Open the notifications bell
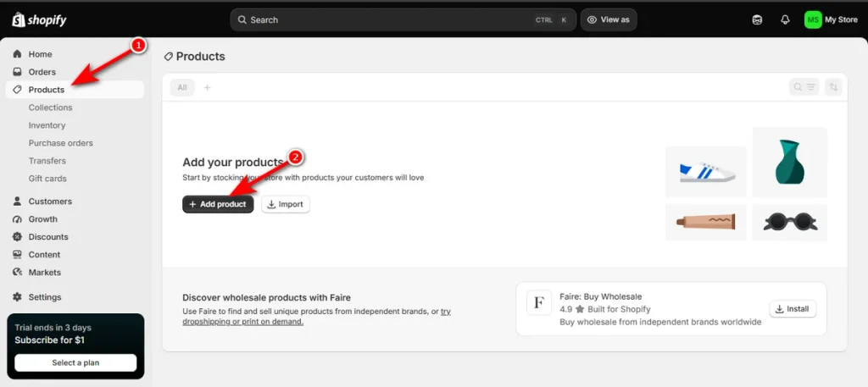 point(785,20)
